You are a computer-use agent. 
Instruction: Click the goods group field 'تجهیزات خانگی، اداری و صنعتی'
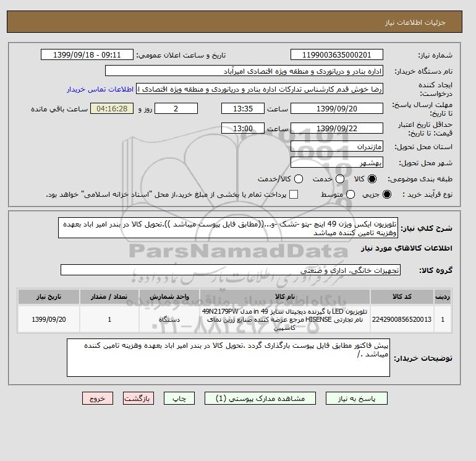231,270
